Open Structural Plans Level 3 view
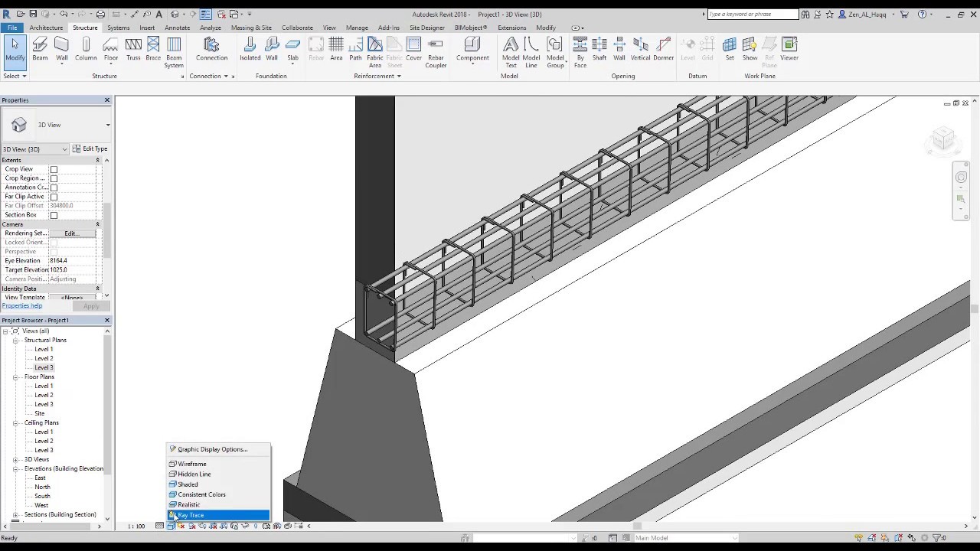980x551 pixels. (x=44, y=368)
